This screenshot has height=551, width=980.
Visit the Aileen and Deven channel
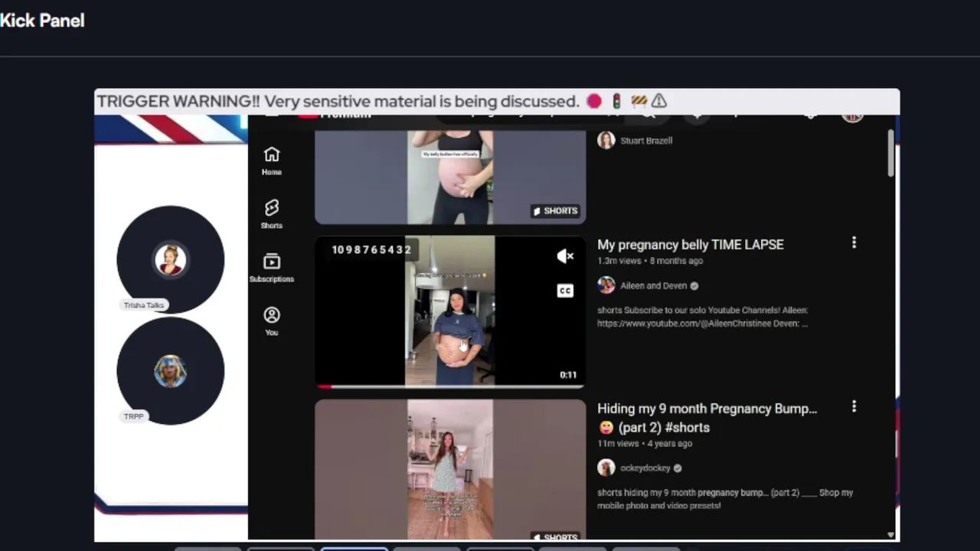[654, 285]
